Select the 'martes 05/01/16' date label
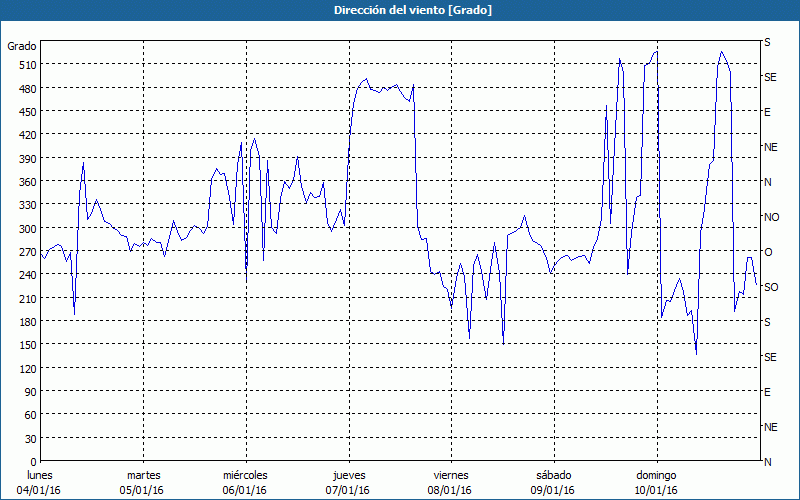Image resolution: width=800 pixels, height=500 pixels. click(x=144, y=482)
